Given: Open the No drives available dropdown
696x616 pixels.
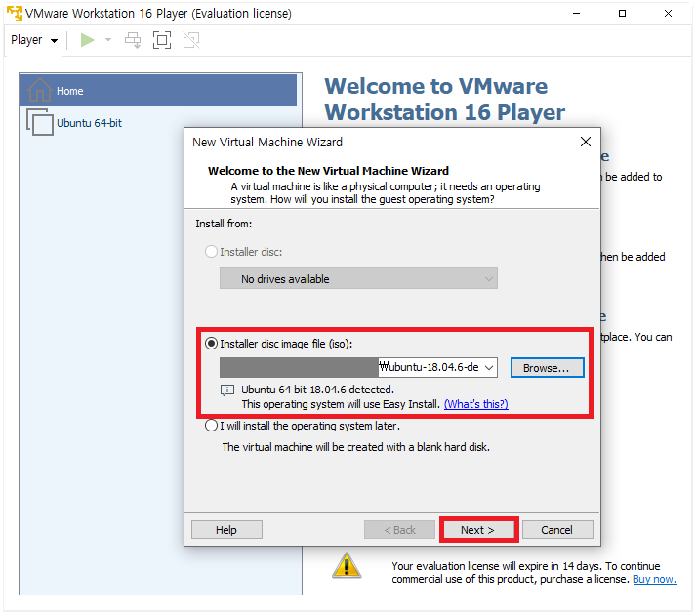Looking at the screenshot, I should 358,278.
